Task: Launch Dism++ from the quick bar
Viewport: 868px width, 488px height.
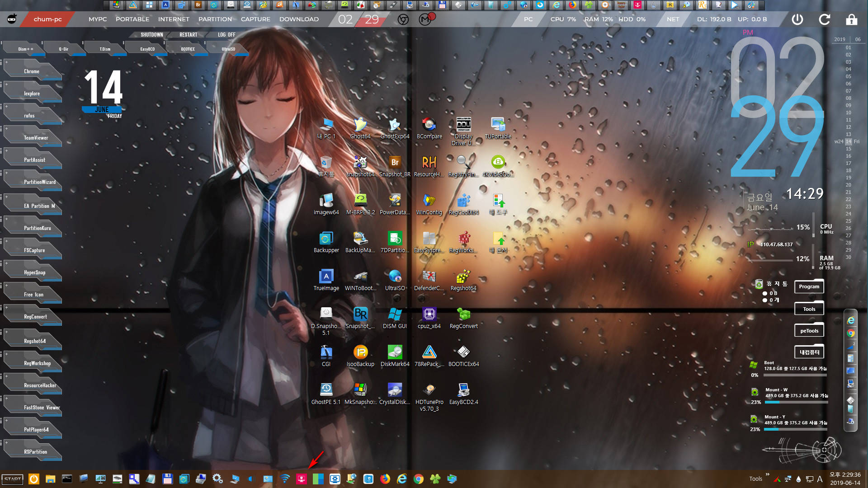Action: pyautogui.click(x=25, y=49)
